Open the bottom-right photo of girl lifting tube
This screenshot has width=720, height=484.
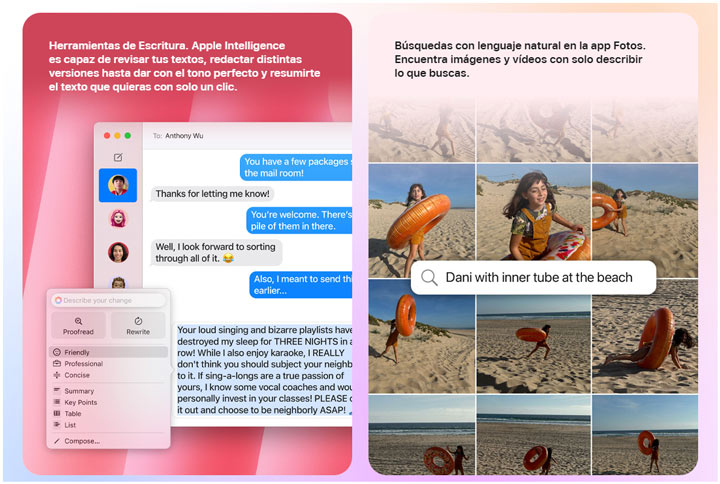(x=645, y=435)
